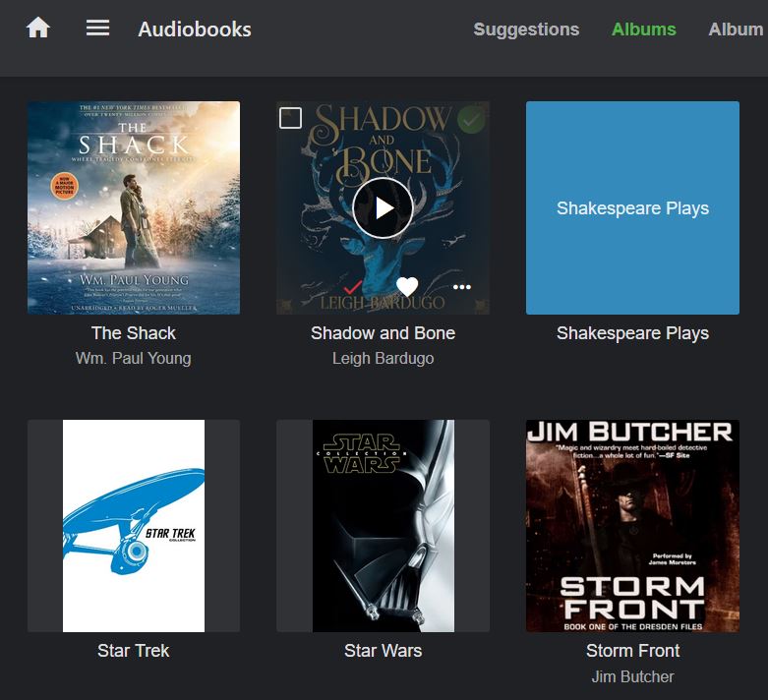This screenshot has height=700, width=768.
Task: Open the Star Trek cover thumbnail
Action: tap(134, 526)
